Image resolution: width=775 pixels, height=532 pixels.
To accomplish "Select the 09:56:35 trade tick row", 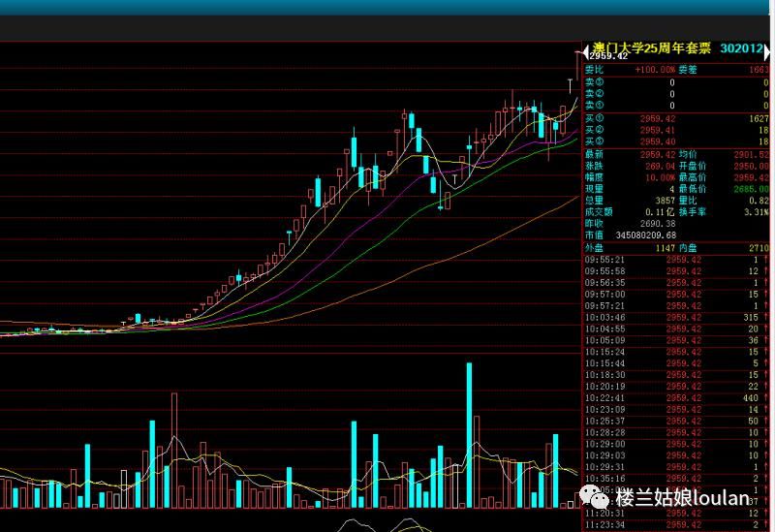I will (x=676, y=283).
